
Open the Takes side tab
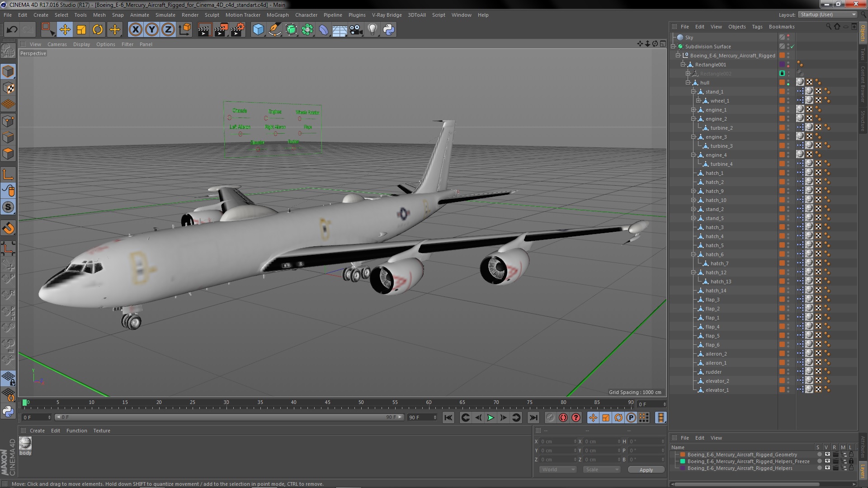click(863, 54)
